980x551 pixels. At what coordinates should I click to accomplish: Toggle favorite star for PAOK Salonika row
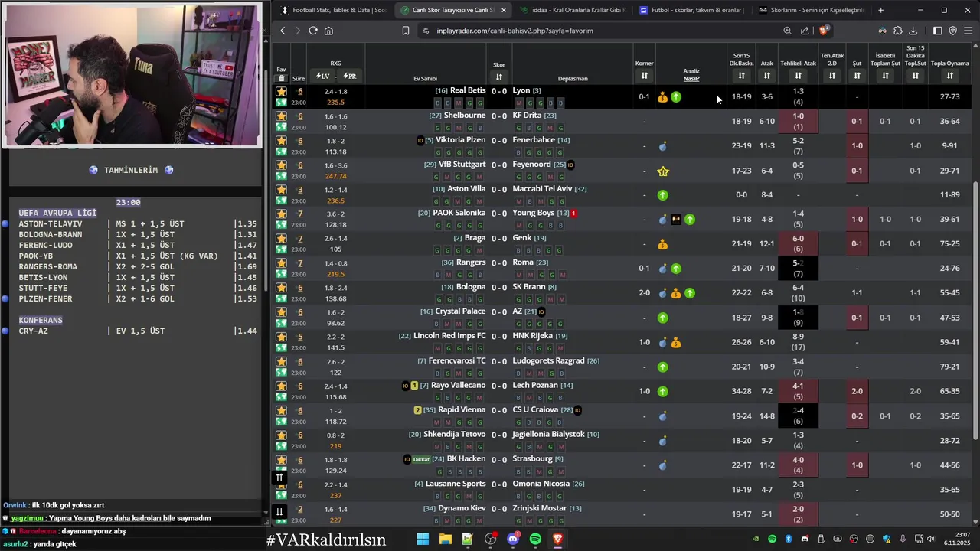[x=281, y=214]
